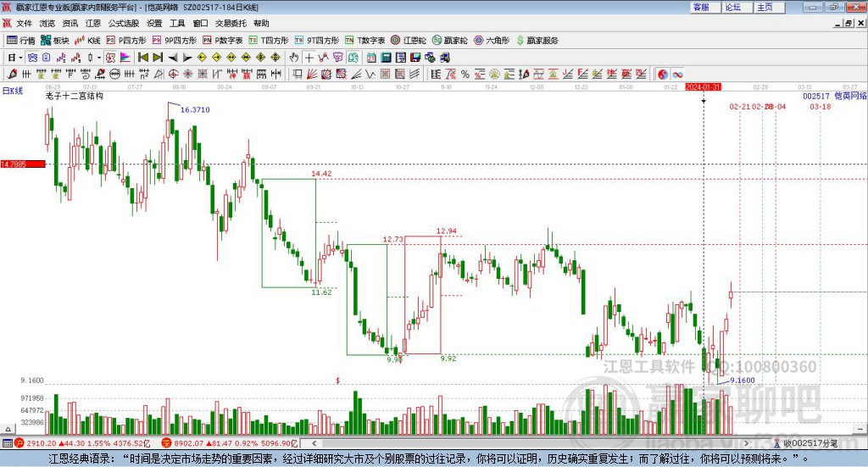Image resolution: width=868 pixels, height=467 pixels.
Task: Click the up triangle button below volume axis
Action: click(x=8, y=428)
